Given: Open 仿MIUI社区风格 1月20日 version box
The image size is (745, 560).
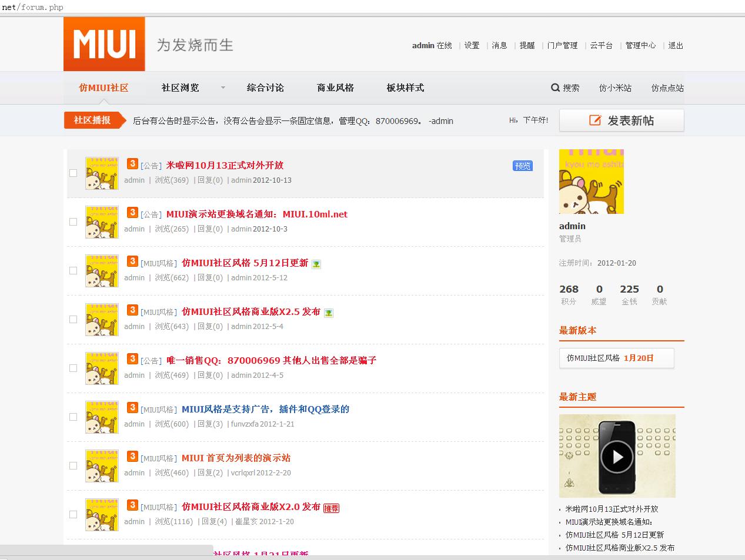Looking at the screenshot, I should click(616, 358).
